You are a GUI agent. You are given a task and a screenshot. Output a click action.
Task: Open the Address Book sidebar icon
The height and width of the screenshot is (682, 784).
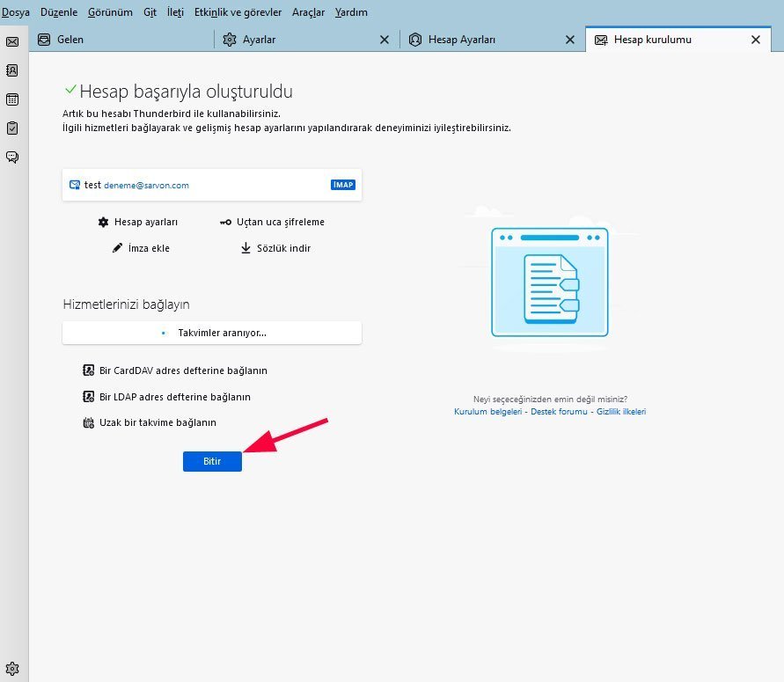pyautogui.click(x=11, y=70)
